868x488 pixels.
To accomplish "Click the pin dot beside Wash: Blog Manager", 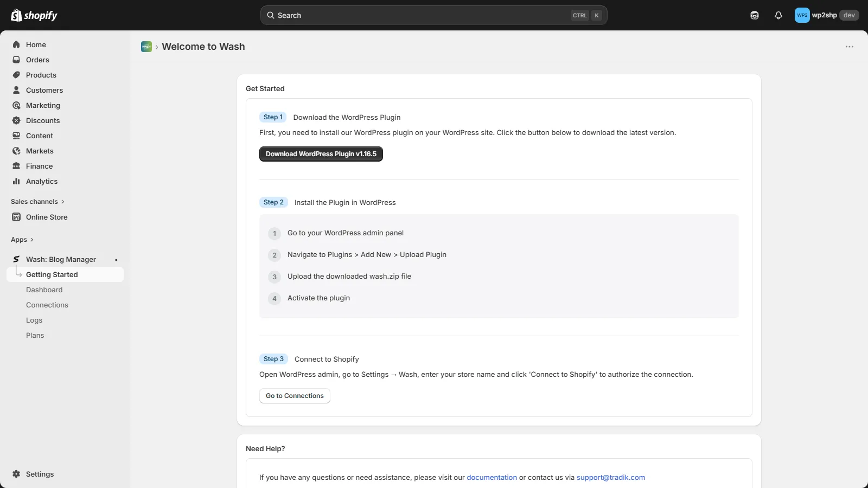I will point(116,260).
